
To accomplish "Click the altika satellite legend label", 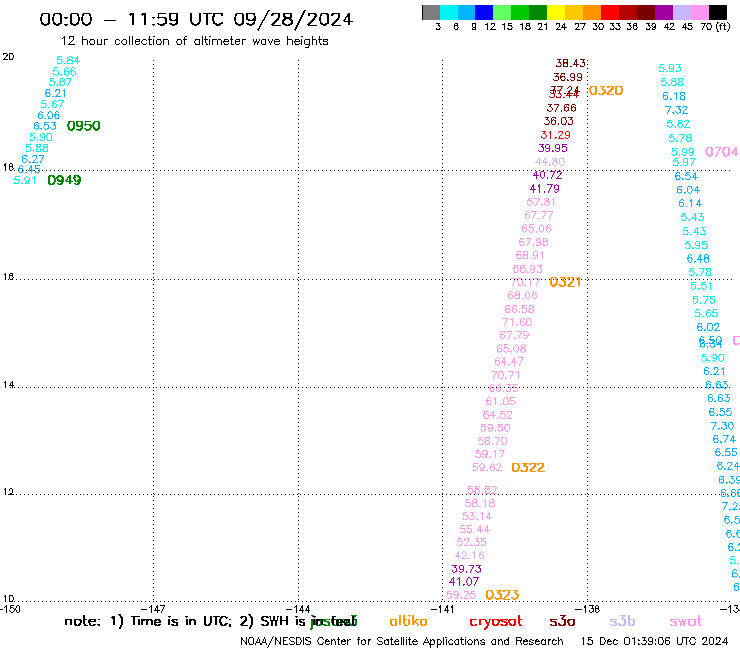I will coord(408,621).
